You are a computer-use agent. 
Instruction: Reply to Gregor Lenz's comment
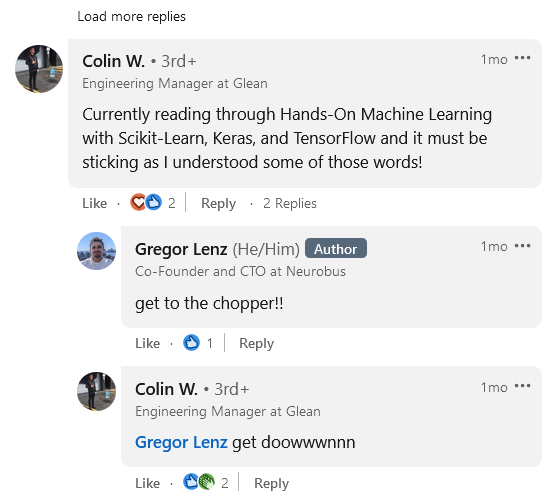[x=256, y=343]
